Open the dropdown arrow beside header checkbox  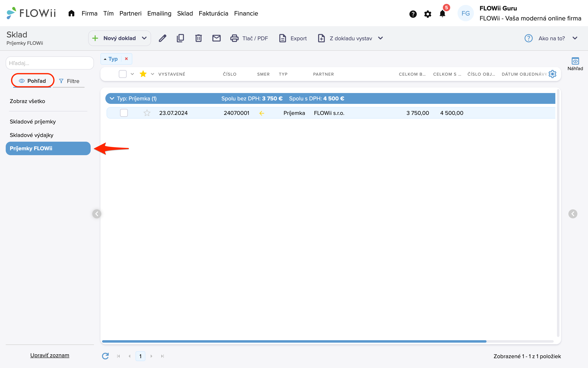132,74
